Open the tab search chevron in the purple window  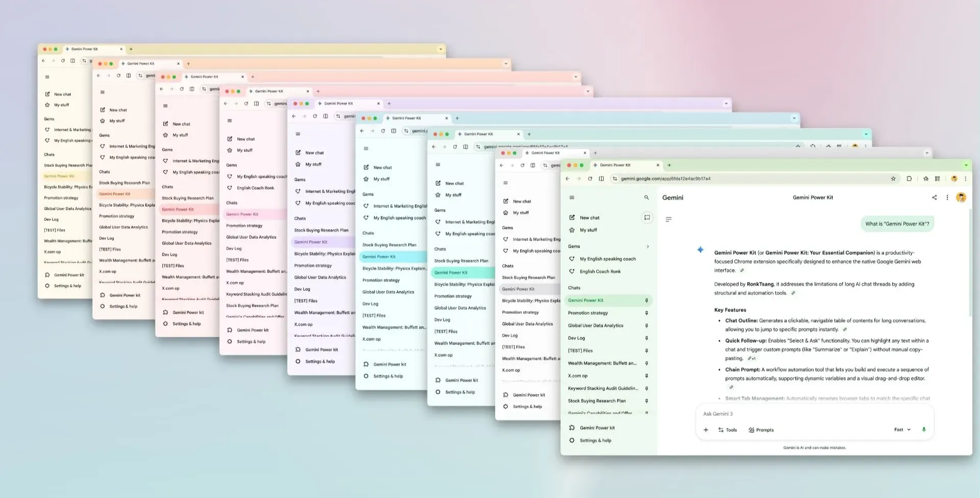pos(726,104)
